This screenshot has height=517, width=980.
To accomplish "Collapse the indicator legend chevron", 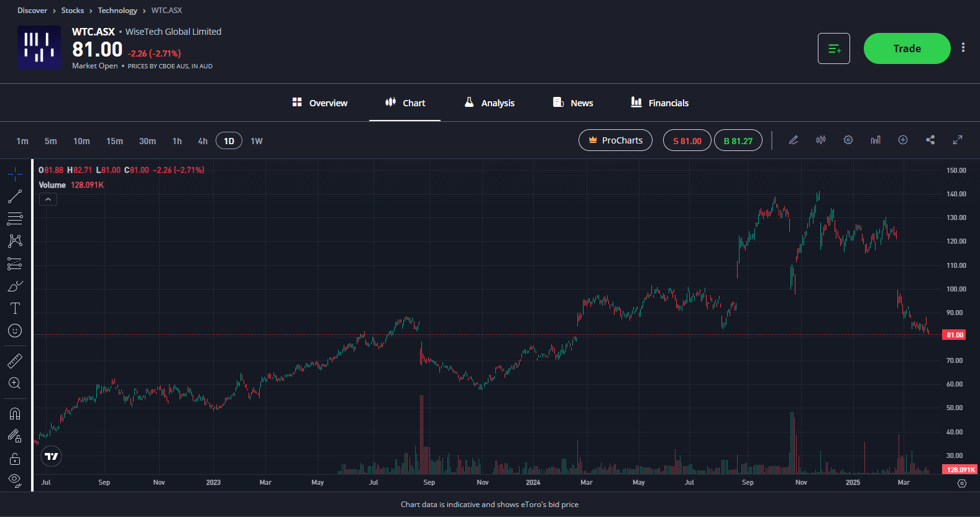I will (48, 199).
